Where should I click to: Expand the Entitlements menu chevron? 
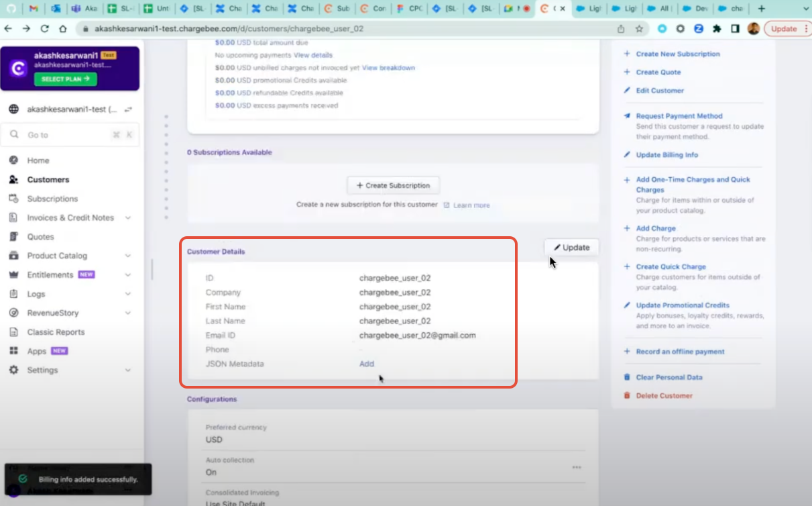pyautogui.click(x=127, y=274)
